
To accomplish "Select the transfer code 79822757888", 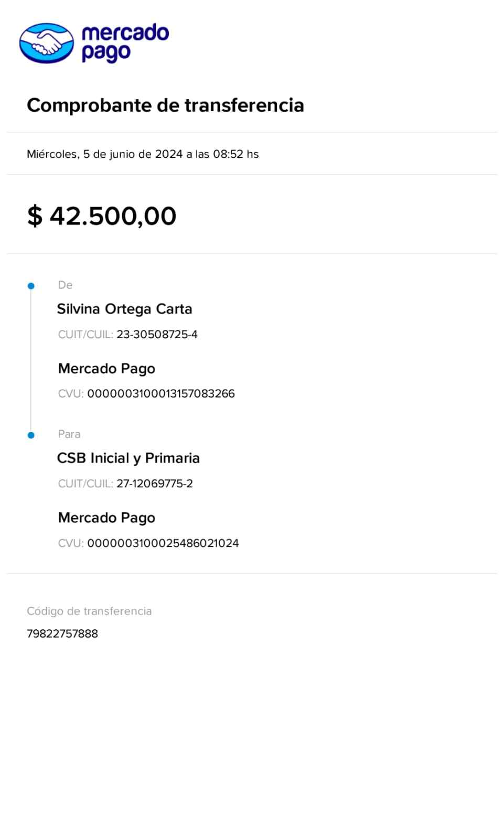I will tap(62, 633).
